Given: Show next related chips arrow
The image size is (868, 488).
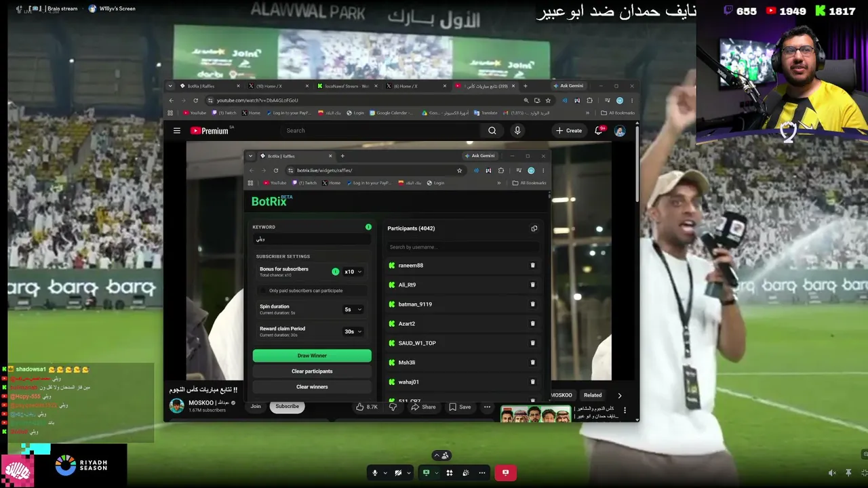Looking at the screenshot, I should (x=619, y=395).
